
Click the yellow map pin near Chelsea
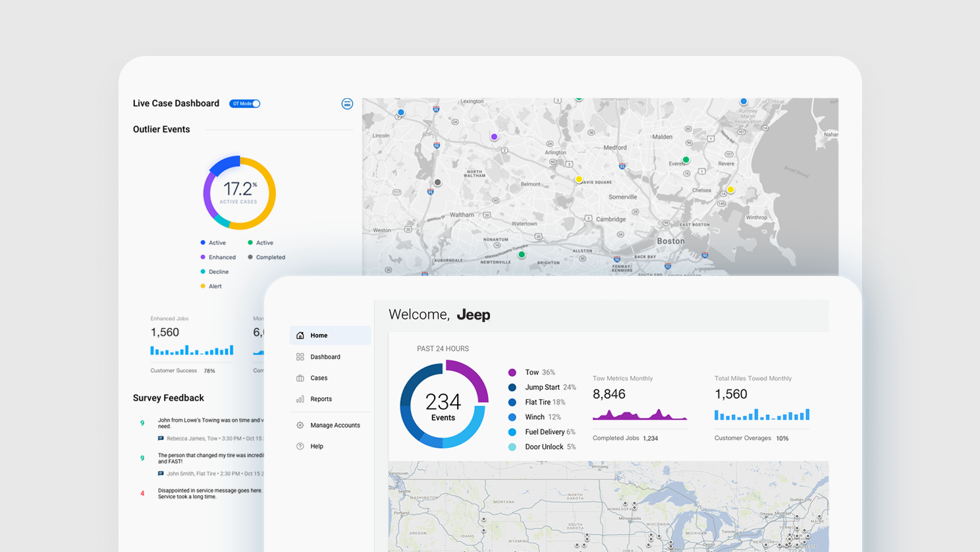coord(730,190)
